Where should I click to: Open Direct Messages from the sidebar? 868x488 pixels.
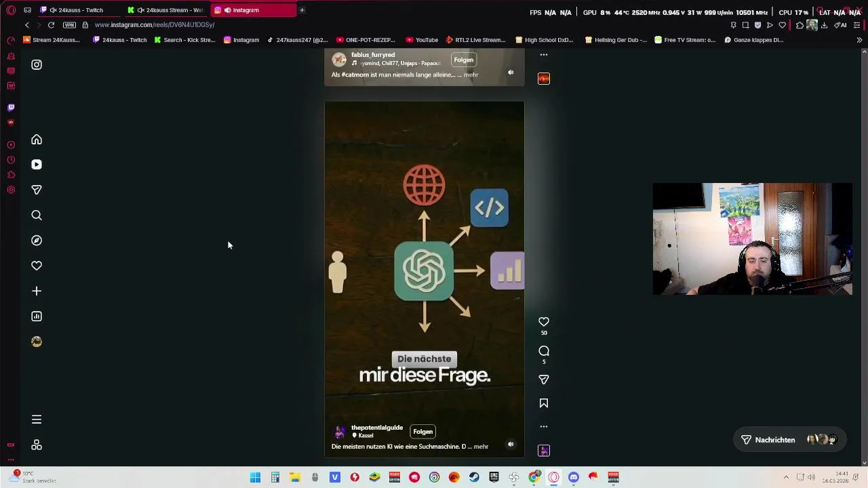pos(37,190)
